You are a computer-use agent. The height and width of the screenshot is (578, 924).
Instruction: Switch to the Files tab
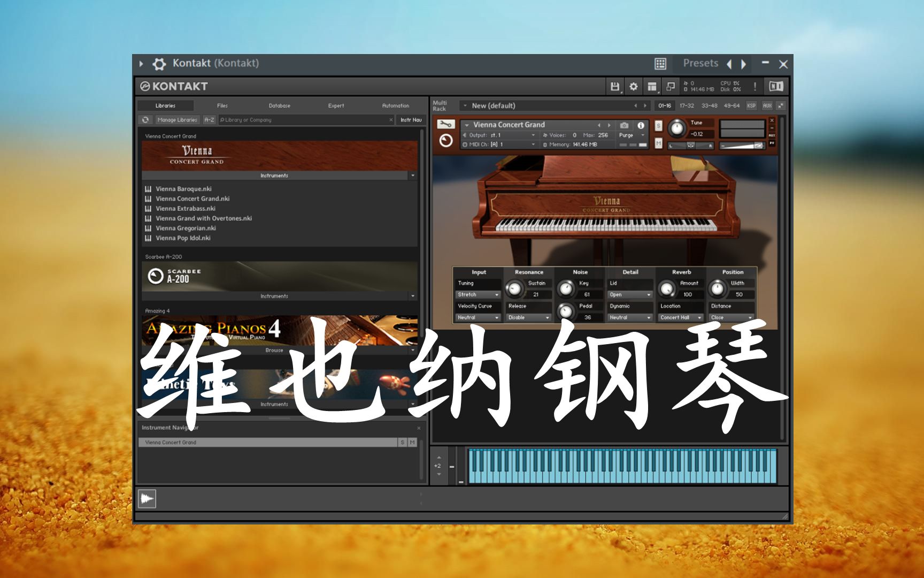pos(222,106)
